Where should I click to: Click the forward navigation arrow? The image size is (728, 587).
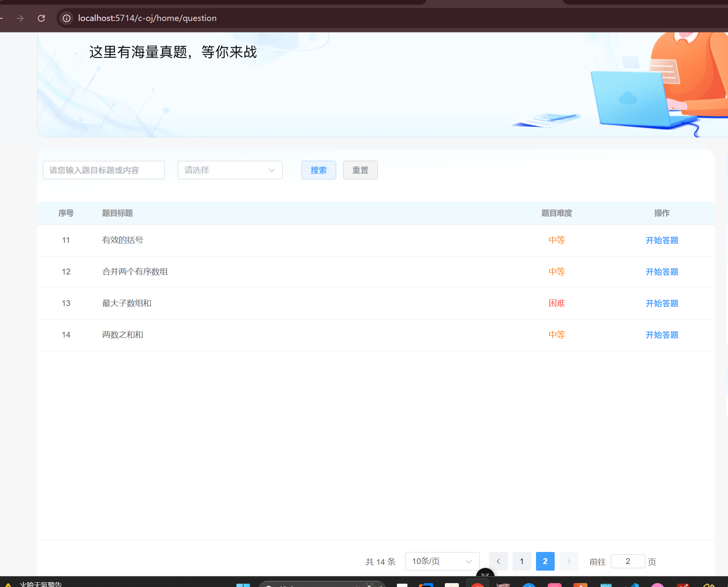(x=20, y=18)
